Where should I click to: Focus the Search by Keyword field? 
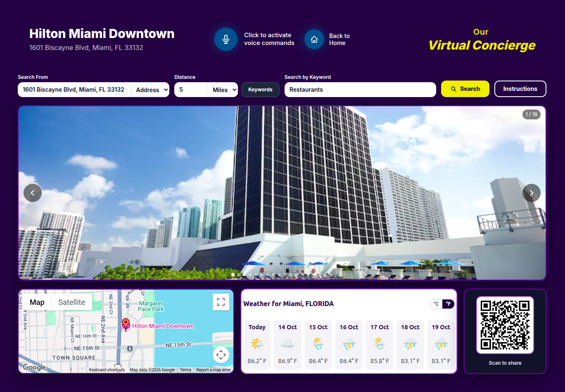point(360,90)
